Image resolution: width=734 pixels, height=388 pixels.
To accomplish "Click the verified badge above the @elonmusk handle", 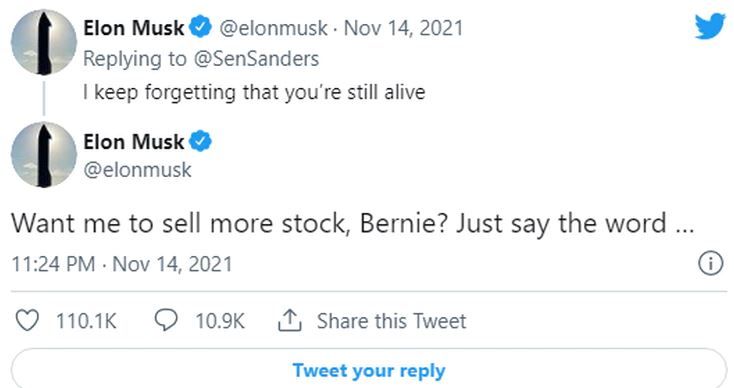I will [x=200, y=141].
